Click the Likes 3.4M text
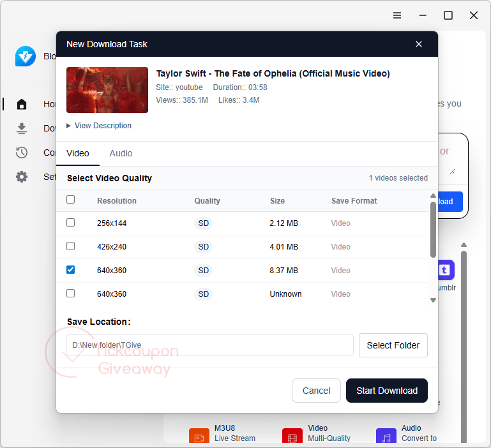Image resolution: width=491 pixels, height=448 pixels. click(239, 100)
